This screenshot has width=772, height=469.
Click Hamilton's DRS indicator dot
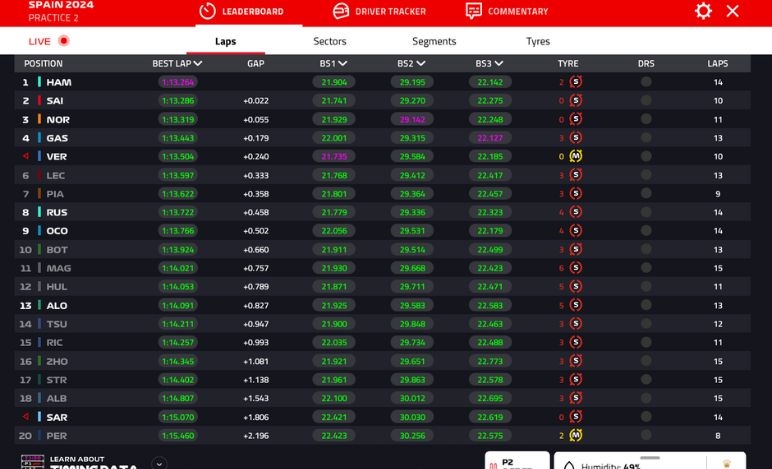pos(646,82)
